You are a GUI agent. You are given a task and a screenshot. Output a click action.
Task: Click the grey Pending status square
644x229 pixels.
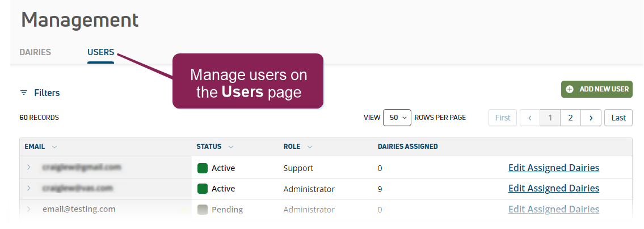tap(203, 210)
